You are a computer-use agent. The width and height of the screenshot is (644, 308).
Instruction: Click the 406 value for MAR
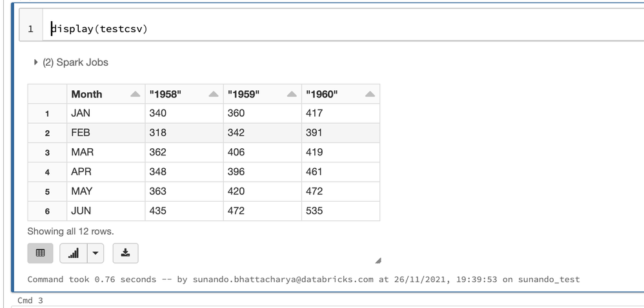click(x=236, y=153)
